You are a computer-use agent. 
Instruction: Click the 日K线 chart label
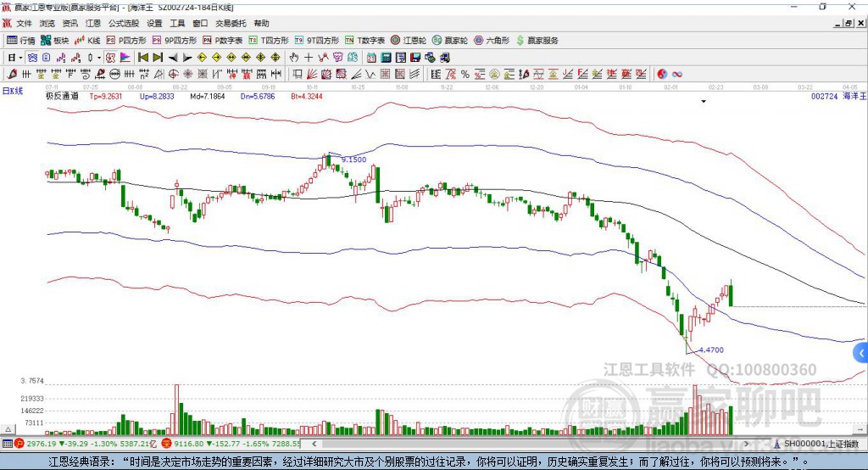(x=13, y=91)
